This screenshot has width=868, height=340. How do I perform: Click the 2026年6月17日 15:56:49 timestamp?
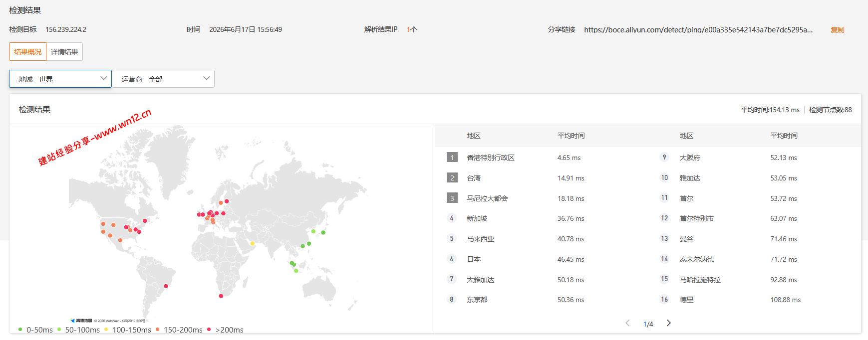tap(246, 29)
